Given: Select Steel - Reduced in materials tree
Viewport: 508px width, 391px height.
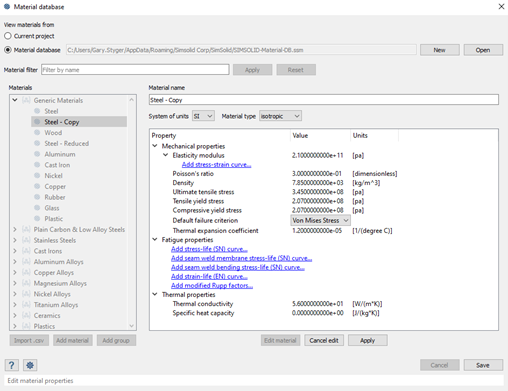Looking at the screenshot, I should point(66,143).
